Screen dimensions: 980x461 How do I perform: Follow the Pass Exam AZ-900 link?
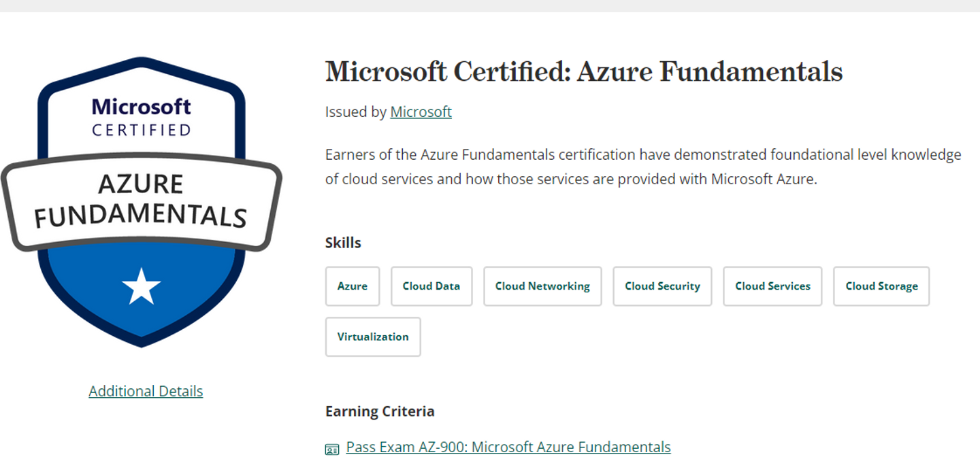(x=508, y=447)
